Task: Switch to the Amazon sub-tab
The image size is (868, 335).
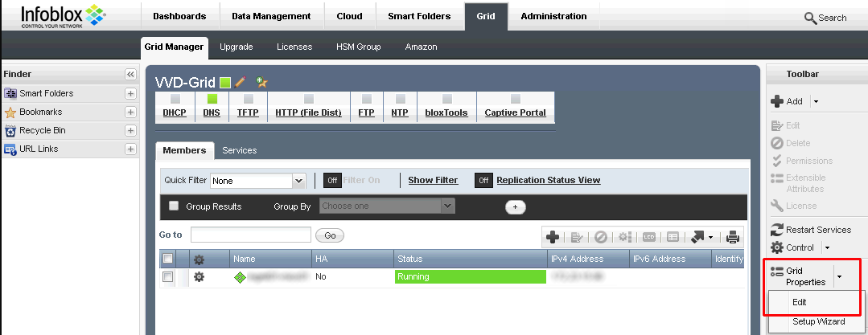Action: click(x=422, y=47)
